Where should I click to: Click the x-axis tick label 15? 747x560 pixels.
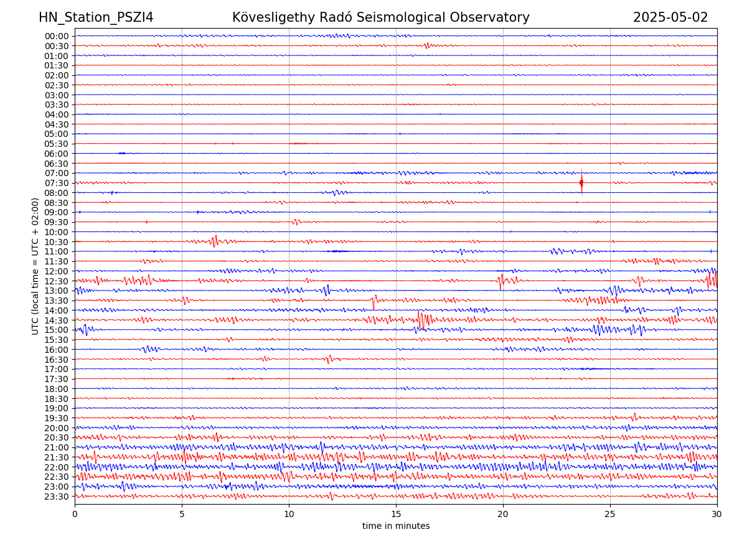[396, 515]
